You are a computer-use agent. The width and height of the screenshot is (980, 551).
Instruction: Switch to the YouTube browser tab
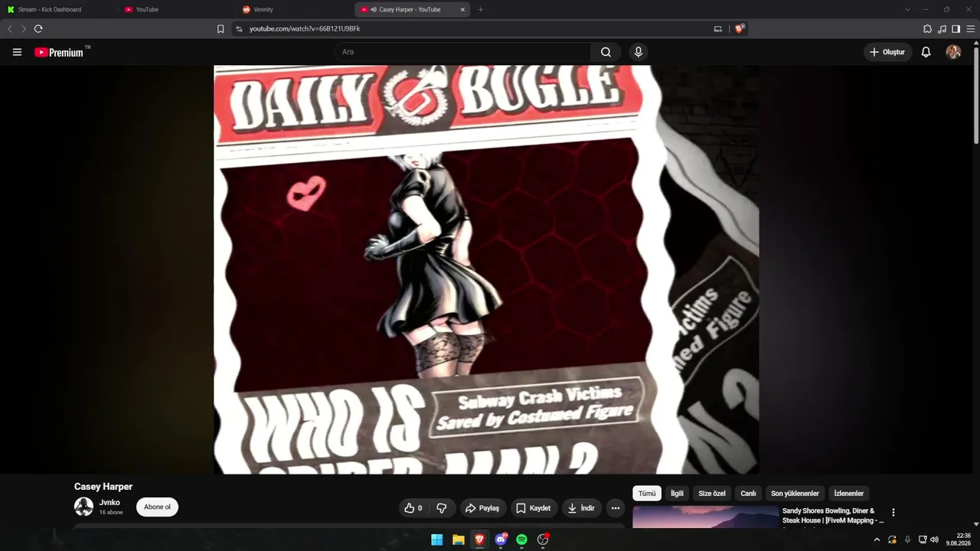point(177,10)
